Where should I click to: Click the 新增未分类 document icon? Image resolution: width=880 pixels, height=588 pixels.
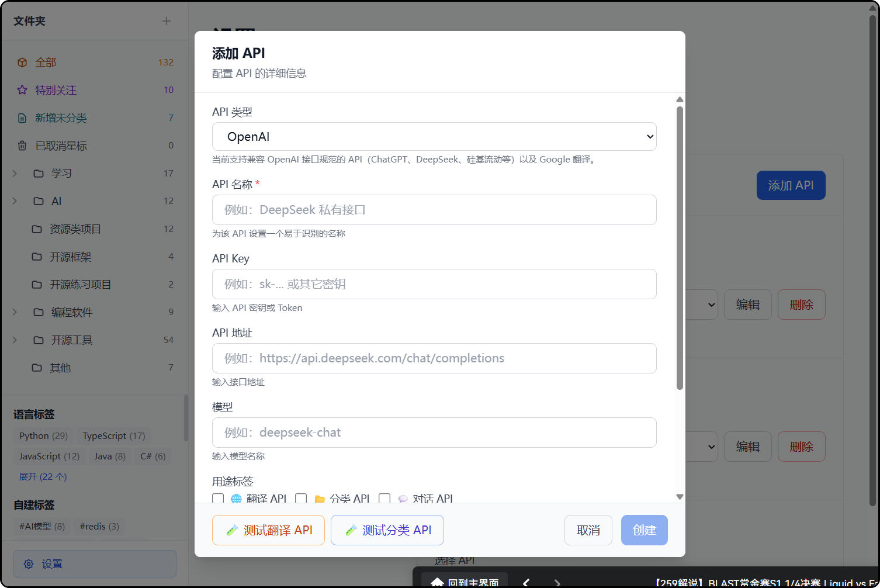pos(22,117)
